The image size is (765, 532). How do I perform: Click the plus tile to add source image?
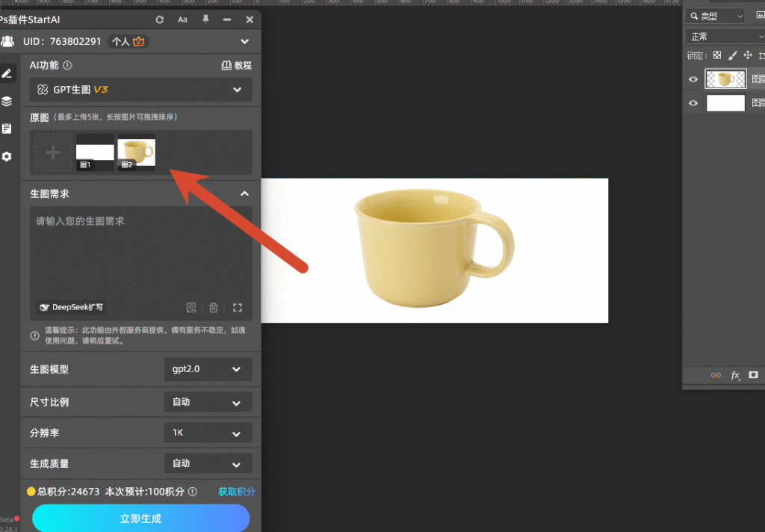coord(53,152)
